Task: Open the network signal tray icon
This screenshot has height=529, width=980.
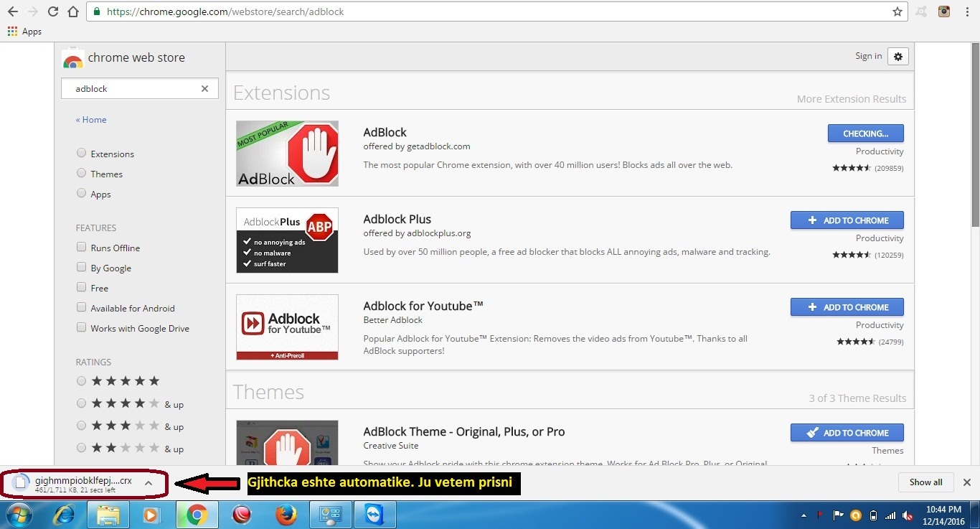Action: coord(890,515)
